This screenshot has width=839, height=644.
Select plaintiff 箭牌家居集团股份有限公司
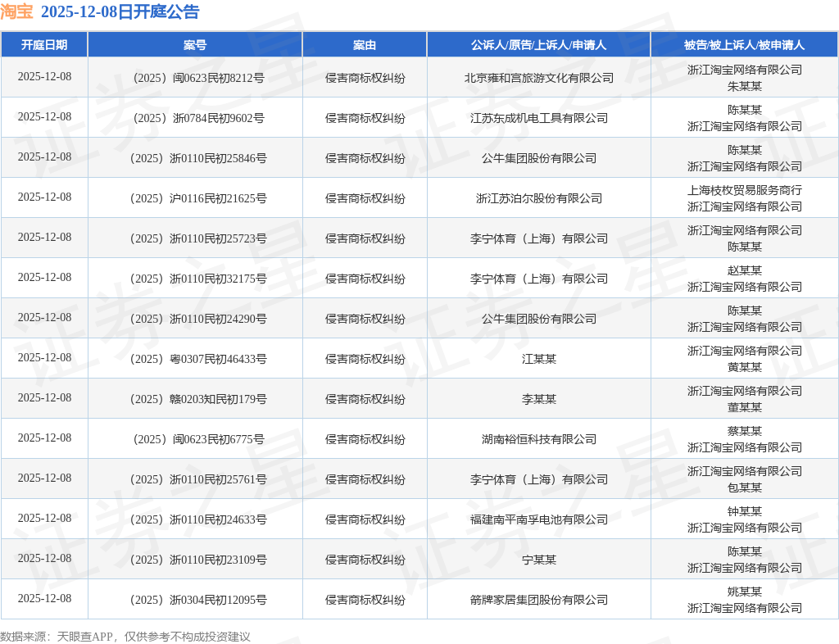(539, 600)
